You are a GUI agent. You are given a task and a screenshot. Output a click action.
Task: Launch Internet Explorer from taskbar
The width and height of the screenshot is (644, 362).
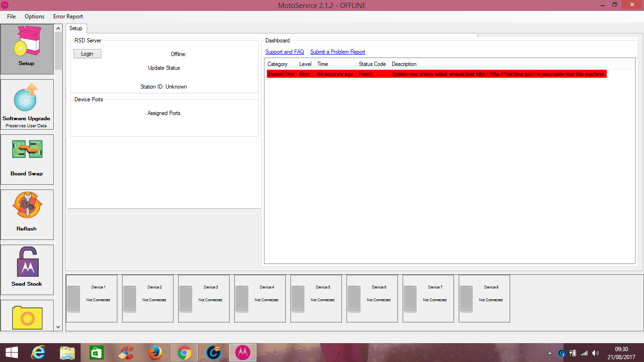(x=38, y=353)
